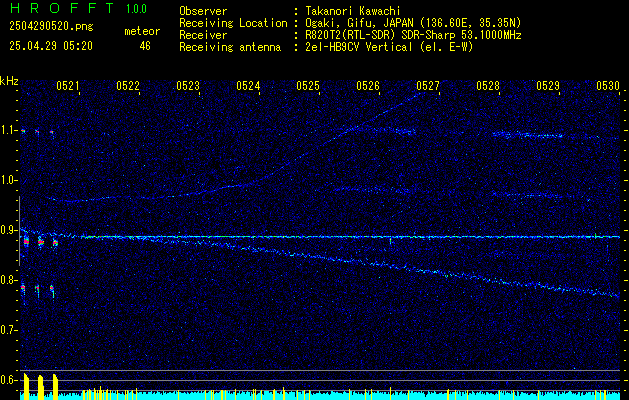Click the 0.7 kHz frequency label

[7, 330]
